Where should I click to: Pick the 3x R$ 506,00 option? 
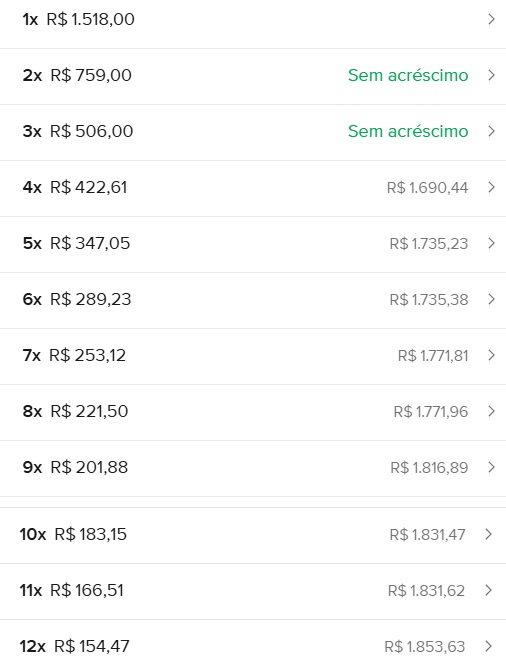(253, 132)
